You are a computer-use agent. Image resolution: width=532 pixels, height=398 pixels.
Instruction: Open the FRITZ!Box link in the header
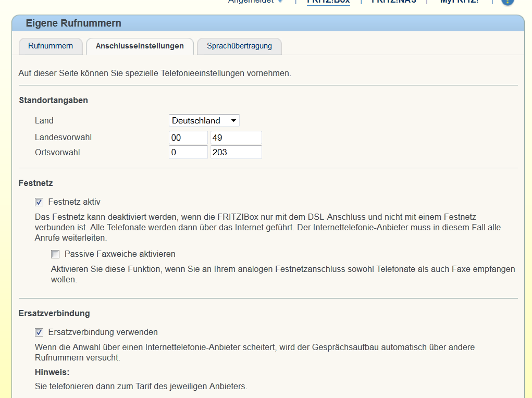click(x=328, y=2)
